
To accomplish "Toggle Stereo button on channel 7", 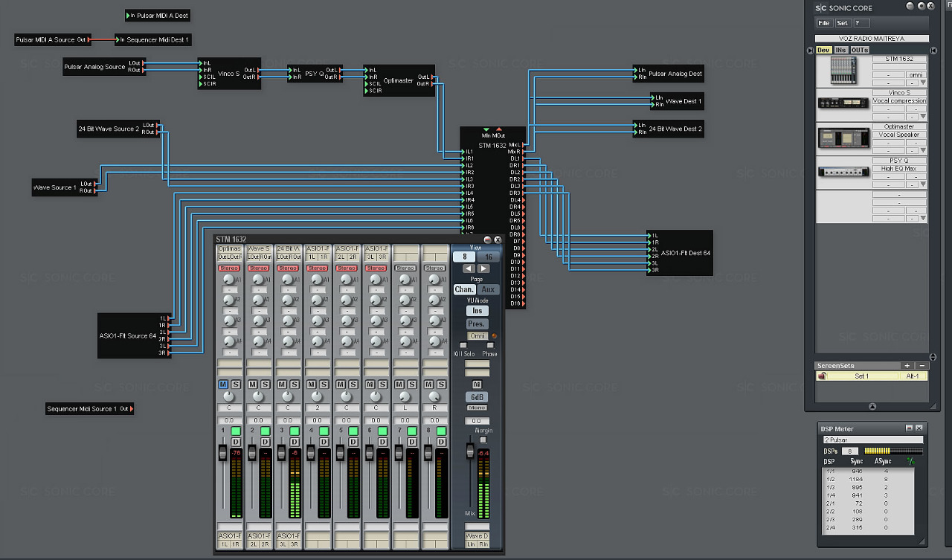I will (405, 268).
